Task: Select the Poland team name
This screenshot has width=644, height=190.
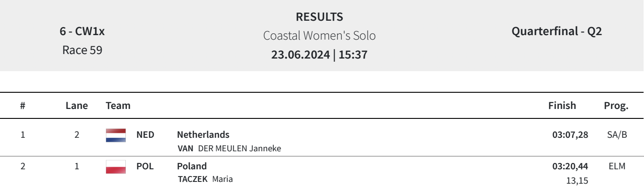Action: tap(192, 166)
